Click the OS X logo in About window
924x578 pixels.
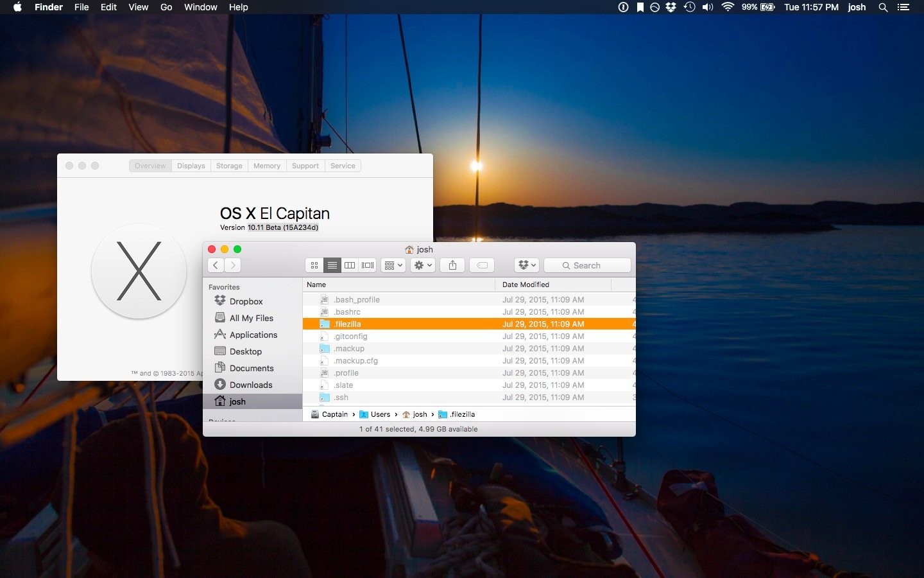point(139,271)
